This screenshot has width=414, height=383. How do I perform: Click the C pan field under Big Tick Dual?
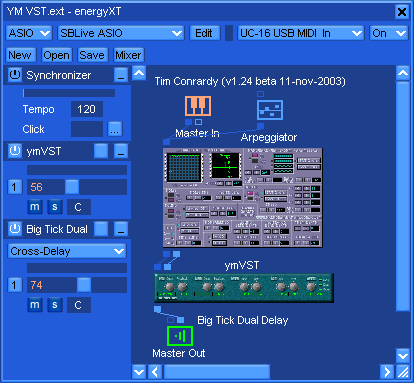(79, 305)
